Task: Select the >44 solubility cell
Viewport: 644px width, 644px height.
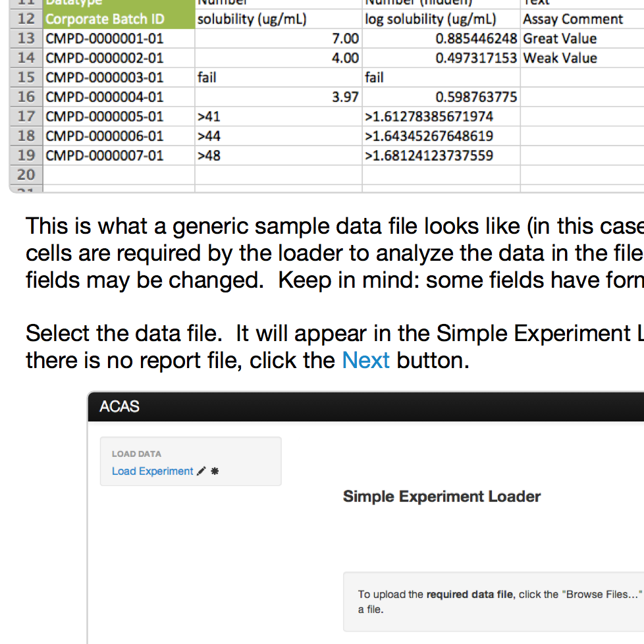Action: click(279, 136)
